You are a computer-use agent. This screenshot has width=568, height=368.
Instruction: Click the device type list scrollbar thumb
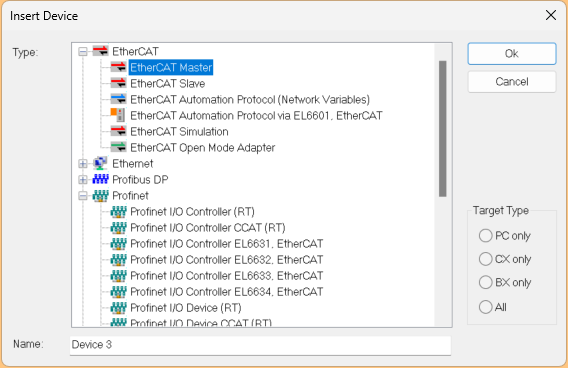(x=442, y=129)
